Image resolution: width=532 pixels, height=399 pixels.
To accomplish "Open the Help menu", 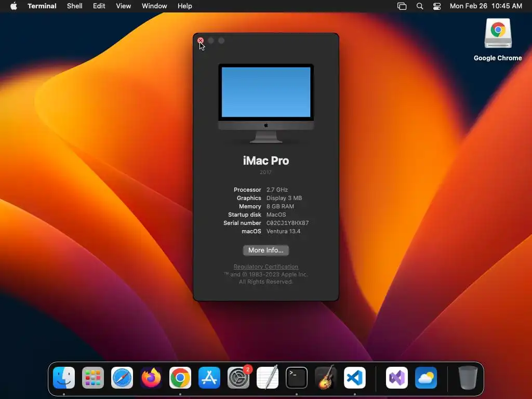I will point(185,6).
